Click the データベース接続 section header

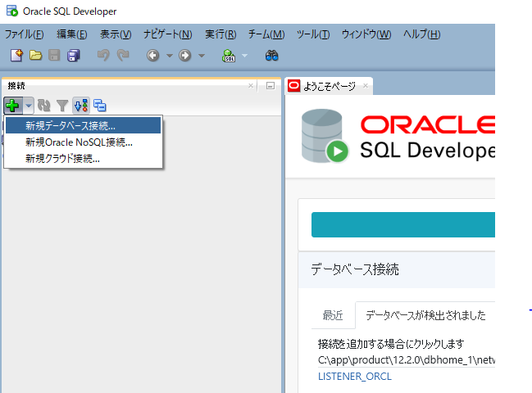pyautogui.click(x=355, y=269)
